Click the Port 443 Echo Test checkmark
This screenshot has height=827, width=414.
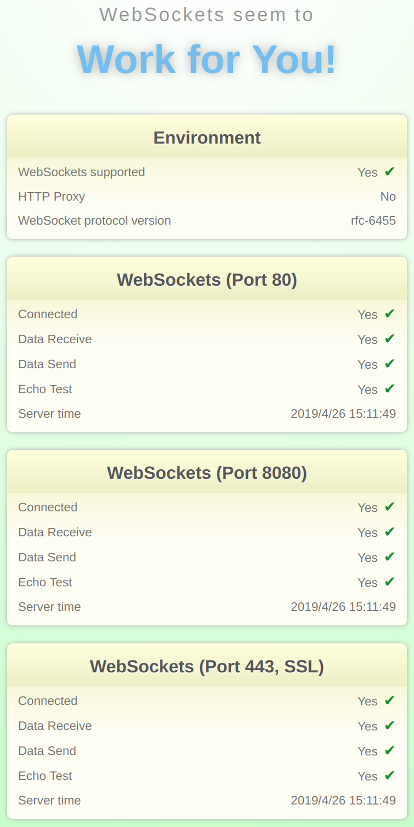tap(390, 775)
